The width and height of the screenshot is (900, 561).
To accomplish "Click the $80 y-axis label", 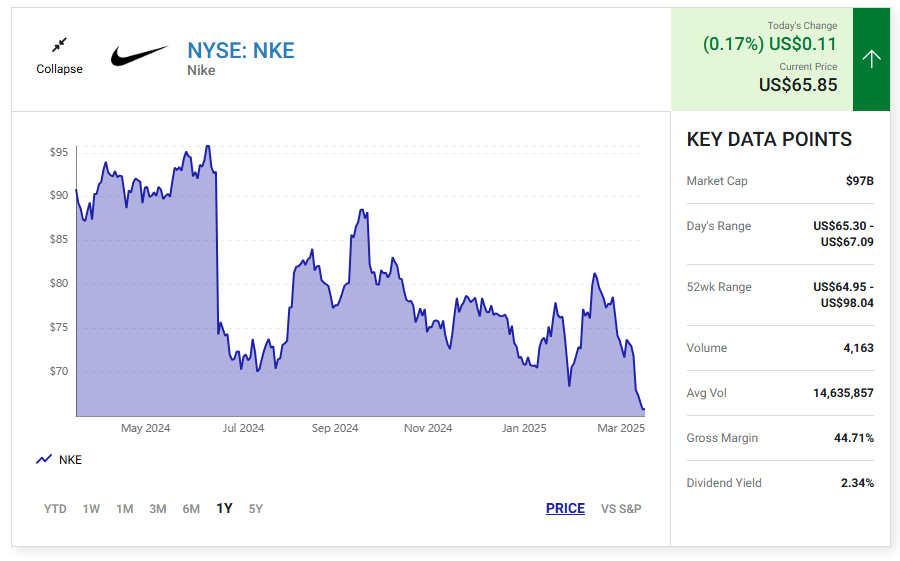I will coord(59,283).
